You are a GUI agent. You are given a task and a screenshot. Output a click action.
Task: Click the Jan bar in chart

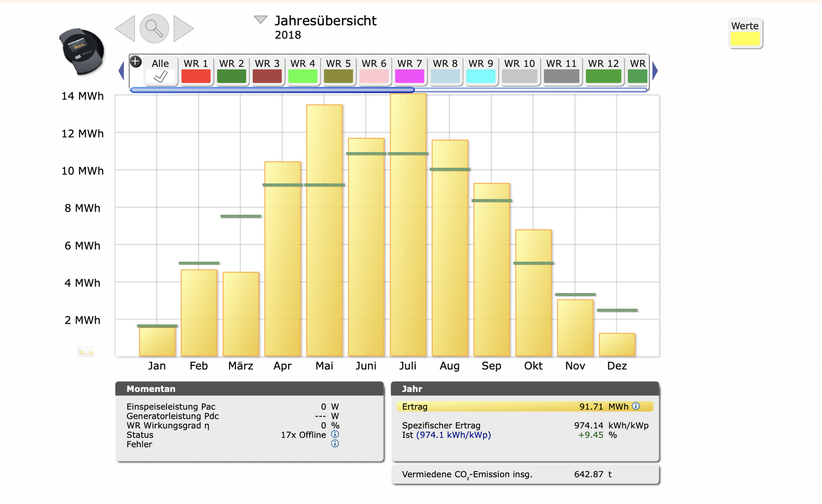pos(157,341)
